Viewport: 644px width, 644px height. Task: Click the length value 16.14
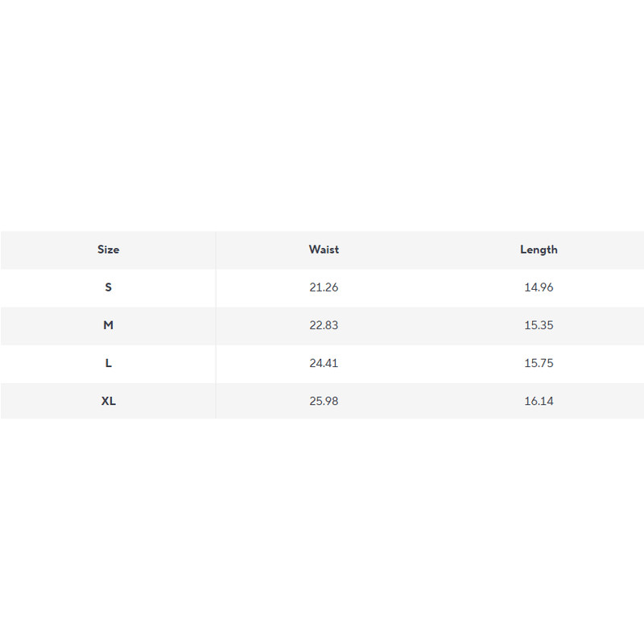tap(539, 401)
